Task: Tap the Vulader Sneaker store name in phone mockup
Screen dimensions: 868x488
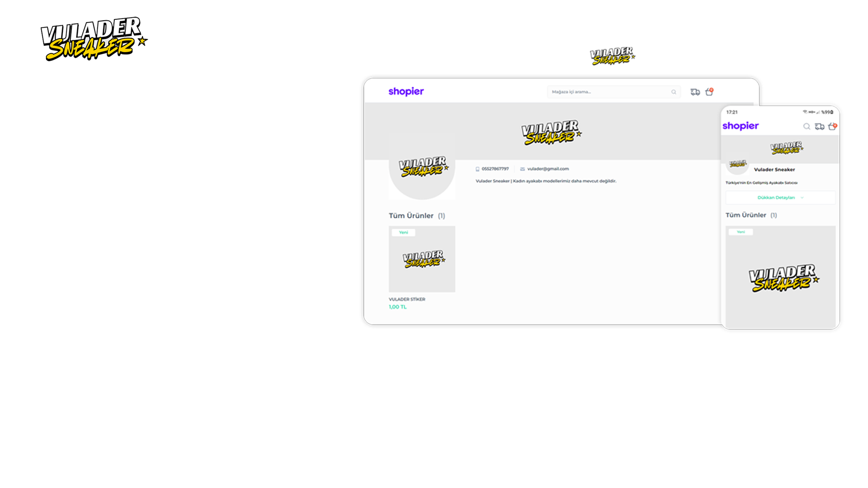Action: click(x=774, y=169)
